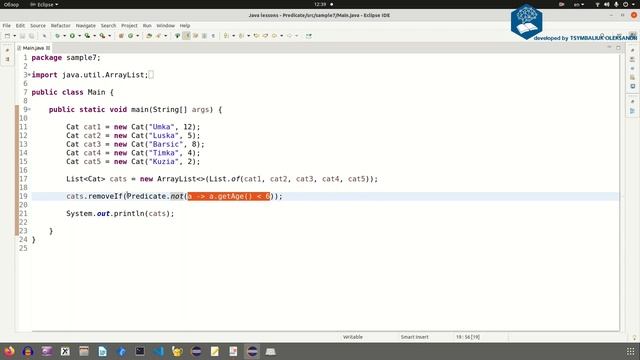Click the Search flashlight toolbar icon
This screenshot has height=360, width=640.
pyautogui.click(x=158, y=36)
